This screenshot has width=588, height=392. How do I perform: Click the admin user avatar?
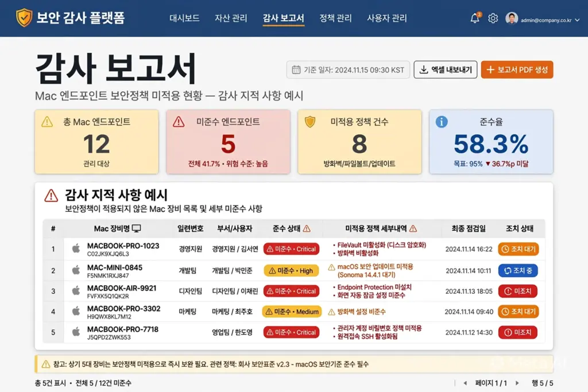pos(512,18)
